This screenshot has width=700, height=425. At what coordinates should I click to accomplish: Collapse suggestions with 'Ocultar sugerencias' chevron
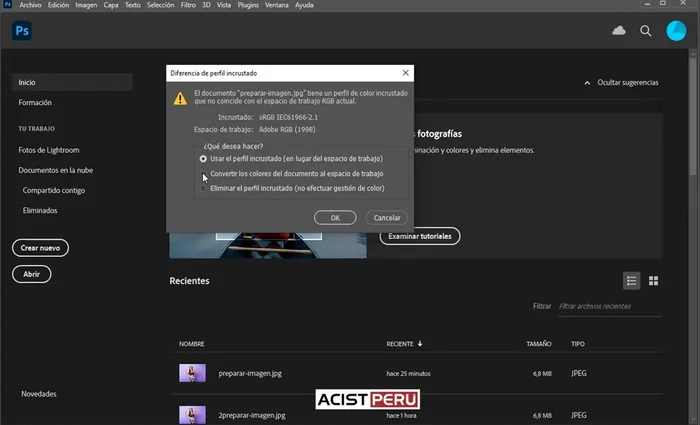click(587, 83)
